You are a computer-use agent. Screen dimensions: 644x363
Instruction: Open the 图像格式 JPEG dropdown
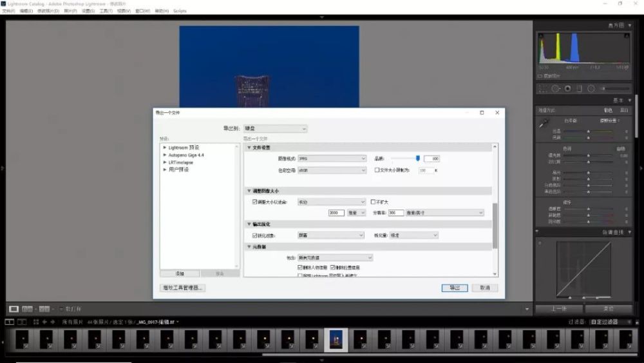pyautogui.click(x=332, y=158)
